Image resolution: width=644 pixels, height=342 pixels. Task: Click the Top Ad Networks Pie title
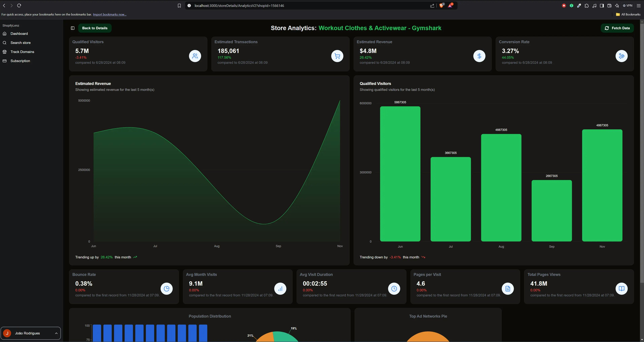(x=428, y=316)
